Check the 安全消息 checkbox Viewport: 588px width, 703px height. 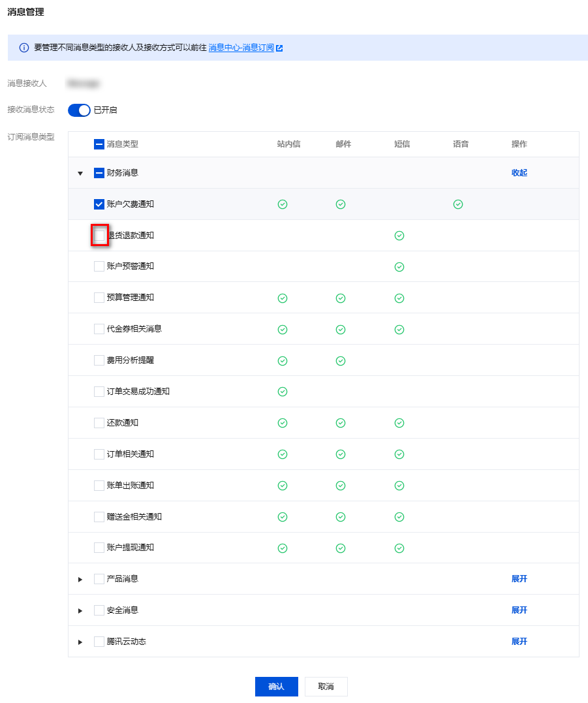pos(99,611)
